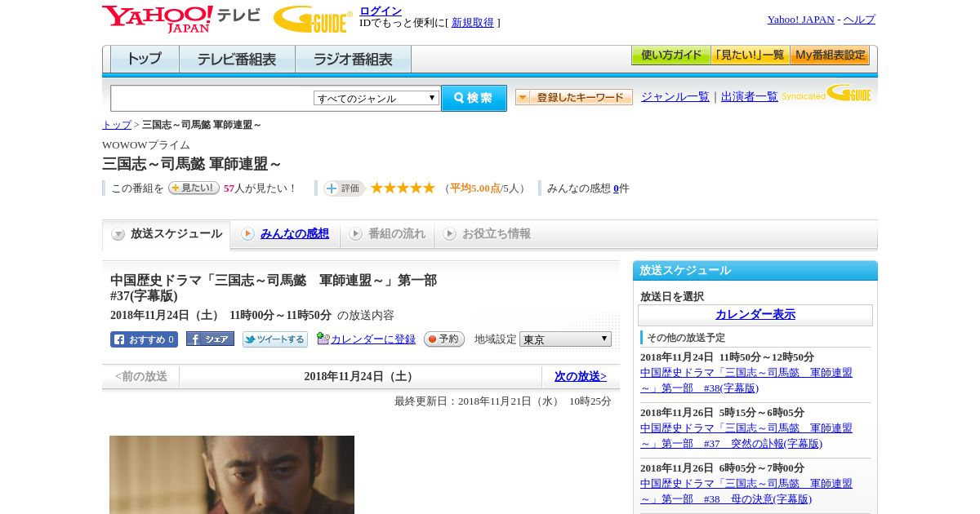
Task: Click the 見たい! add button
Action: pos(194,188)
